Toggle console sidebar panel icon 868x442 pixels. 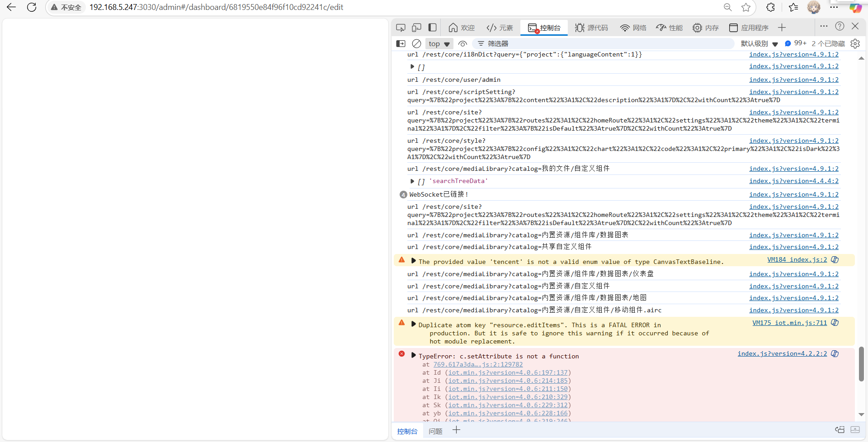point(401,43)
